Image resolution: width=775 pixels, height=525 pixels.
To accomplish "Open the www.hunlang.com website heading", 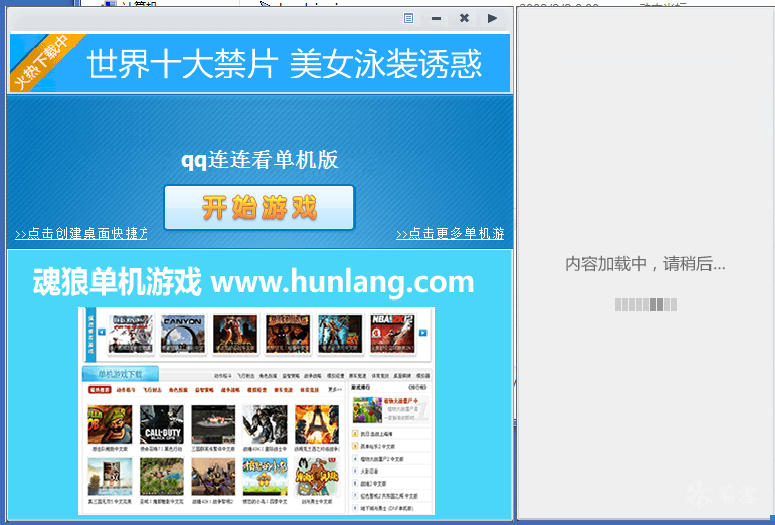I will pos(342,281).
